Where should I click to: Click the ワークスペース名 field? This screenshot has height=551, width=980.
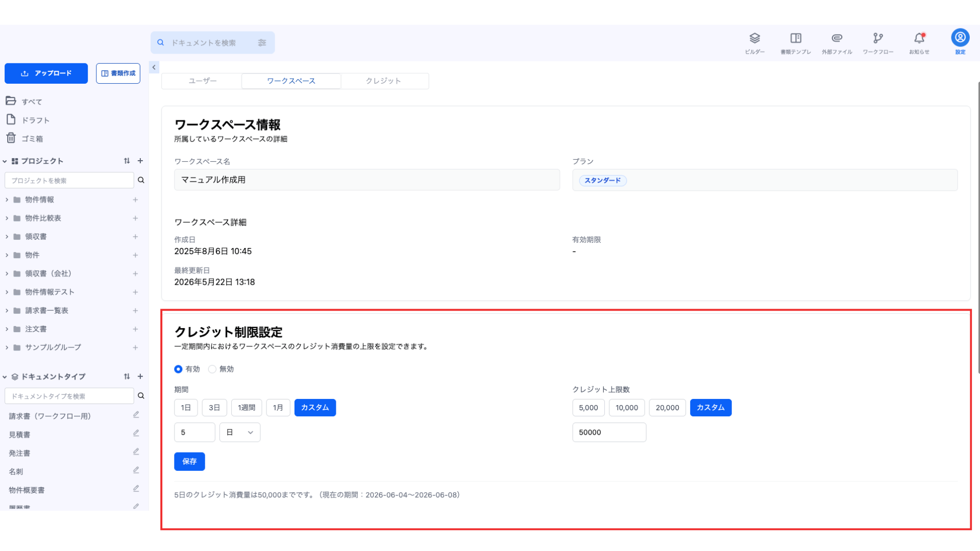tap(367, 180)
